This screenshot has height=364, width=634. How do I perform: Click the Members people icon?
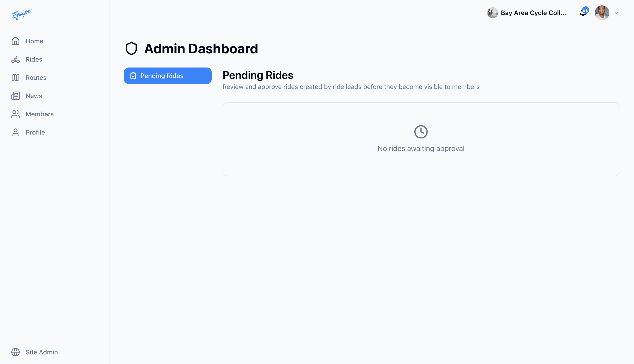pyautogui.click(x=16, y=114)
